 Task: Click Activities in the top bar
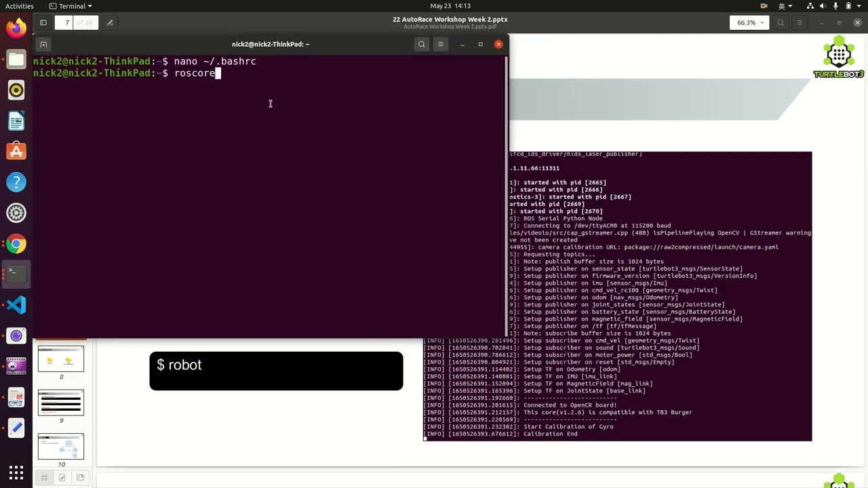pyautogui.click(x=20, y=6)
